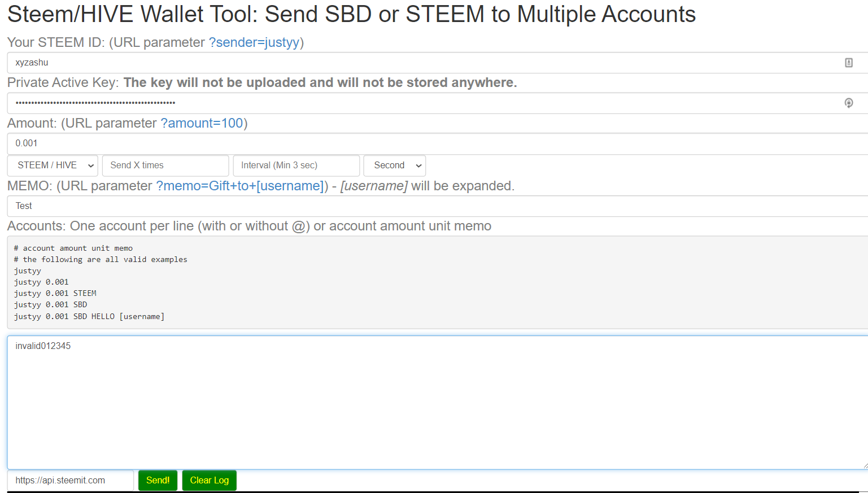The height and width of the screenshot is (493, 868).
Task: Open the Second interval unit dropdown
Action: [x=395, y=165]
